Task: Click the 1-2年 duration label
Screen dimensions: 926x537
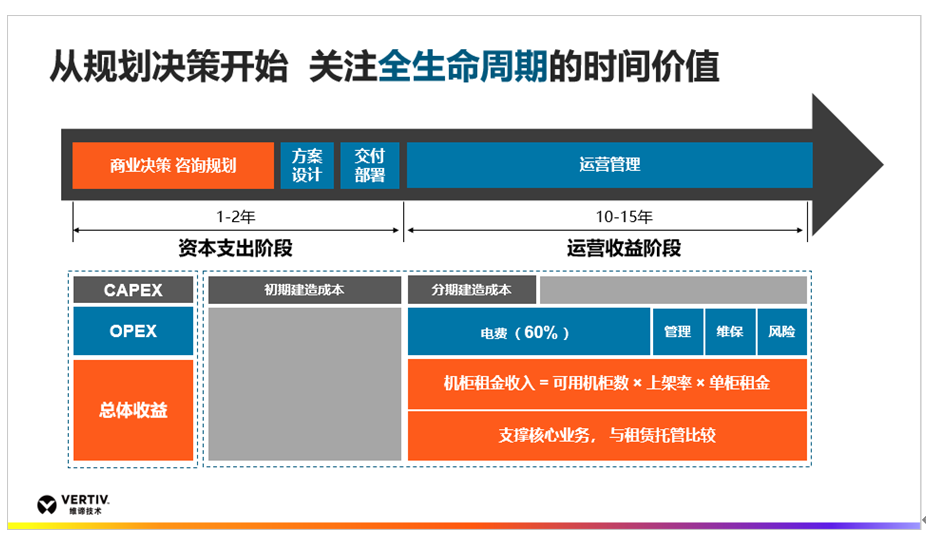Action: pyautogui.click(x=236, y=217)
